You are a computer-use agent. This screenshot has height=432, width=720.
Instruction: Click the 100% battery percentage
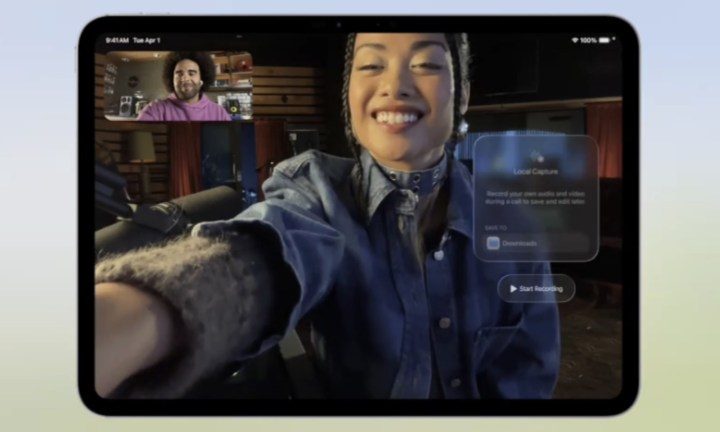589,41
